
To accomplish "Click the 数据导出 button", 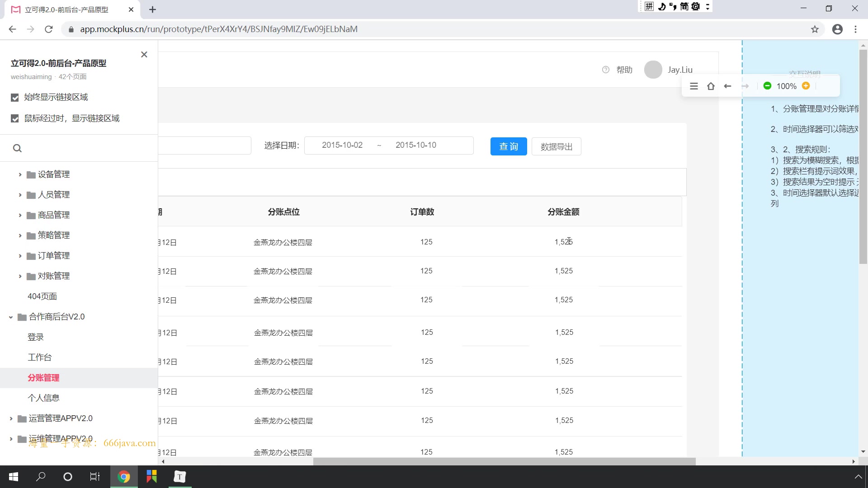I will click(557, 146).
